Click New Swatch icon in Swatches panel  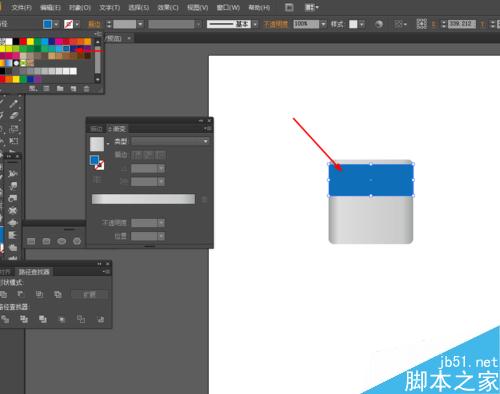coord(73,88)
